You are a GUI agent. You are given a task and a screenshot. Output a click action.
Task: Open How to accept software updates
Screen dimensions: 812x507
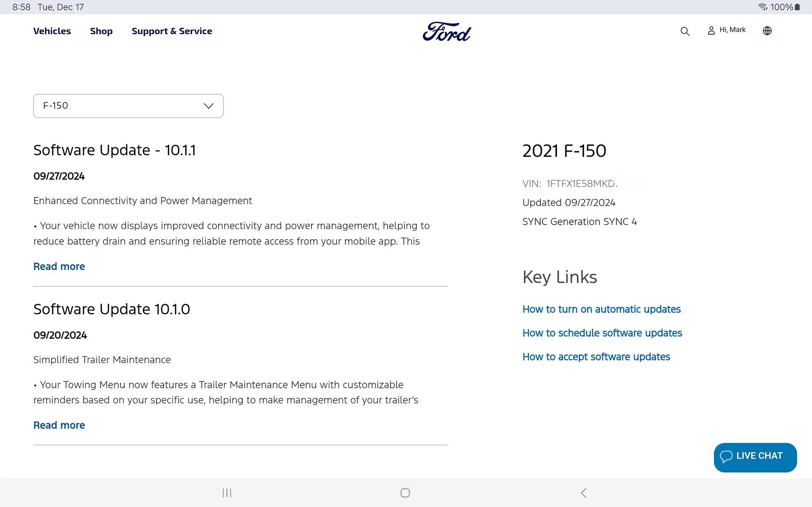coord(596,357)
